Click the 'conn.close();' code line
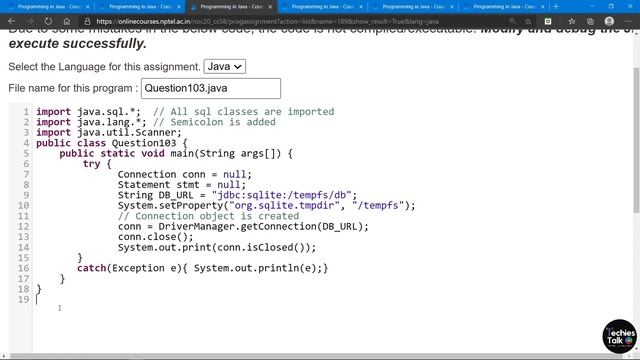This screenshot has width=640, height=360. 156,237
